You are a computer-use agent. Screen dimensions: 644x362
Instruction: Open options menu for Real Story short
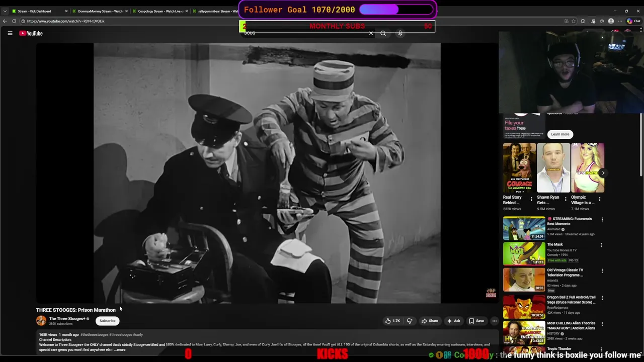point(531,199)
